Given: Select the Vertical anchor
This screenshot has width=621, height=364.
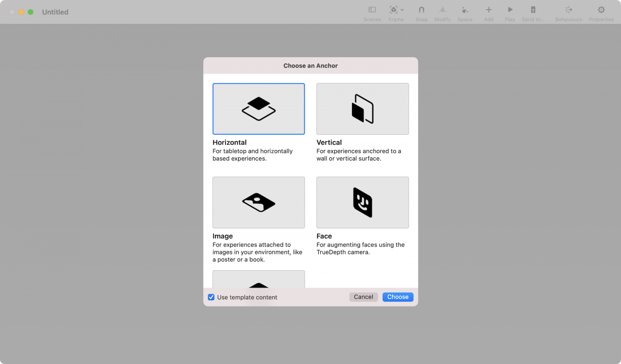Looking at the screenshot, I should 362,109.
